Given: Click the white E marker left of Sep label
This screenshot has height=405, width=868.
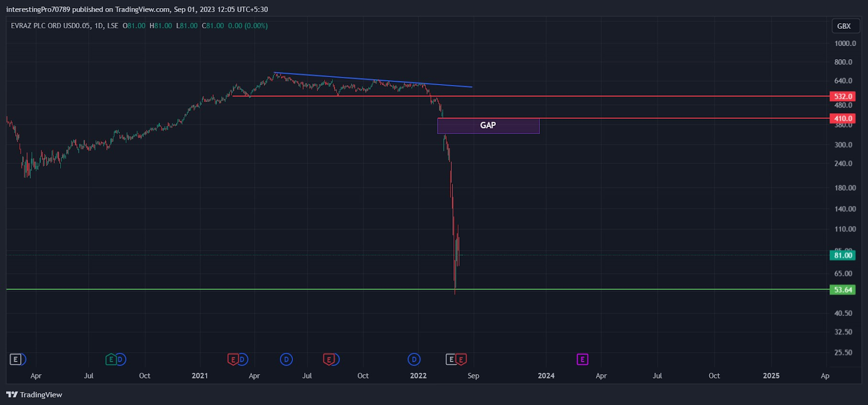Looking at the screenshot, I should point(451,359).
